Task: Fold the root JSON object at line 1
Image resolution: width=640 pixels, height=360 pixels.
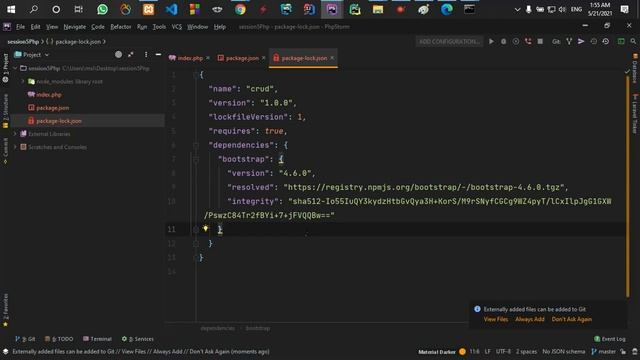Action: (196, 75)
